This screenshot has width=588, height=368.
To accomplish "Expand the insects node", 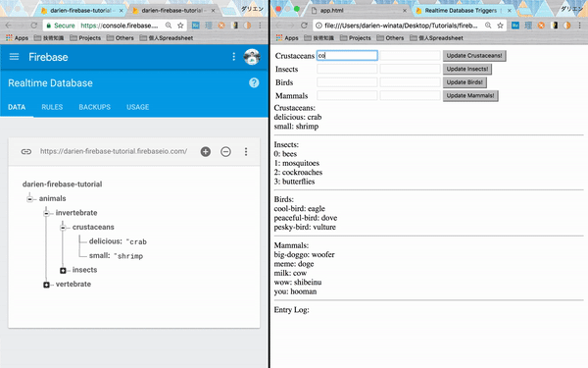I will point(63,270).
